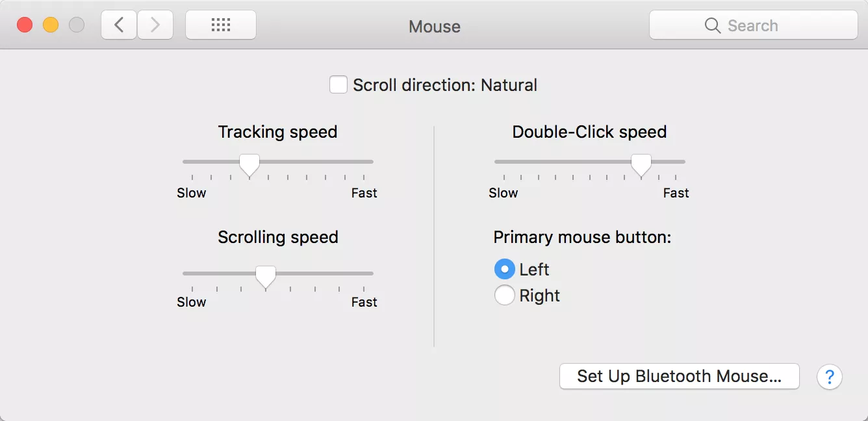This screenshot has width=868, height=421.
Task: Click the Double-Click speed slider thumb
Action: click(641, 165)
